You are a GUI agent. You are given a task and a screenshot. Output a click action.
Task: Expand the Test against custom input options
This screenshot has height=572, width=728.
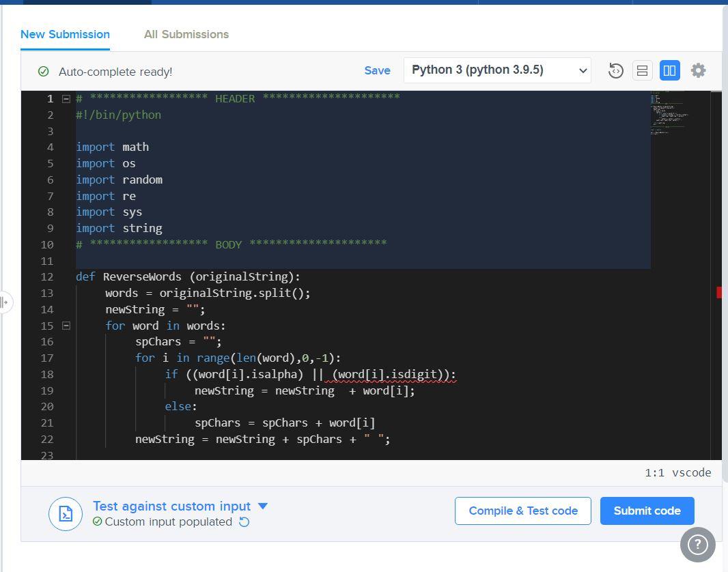[262, 506]
